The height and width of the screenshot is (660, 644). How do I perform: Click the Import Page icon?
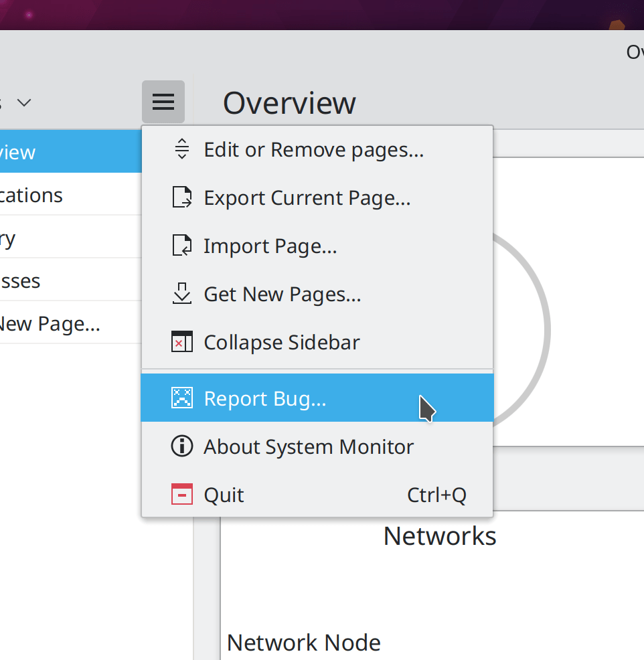point(181,246)
